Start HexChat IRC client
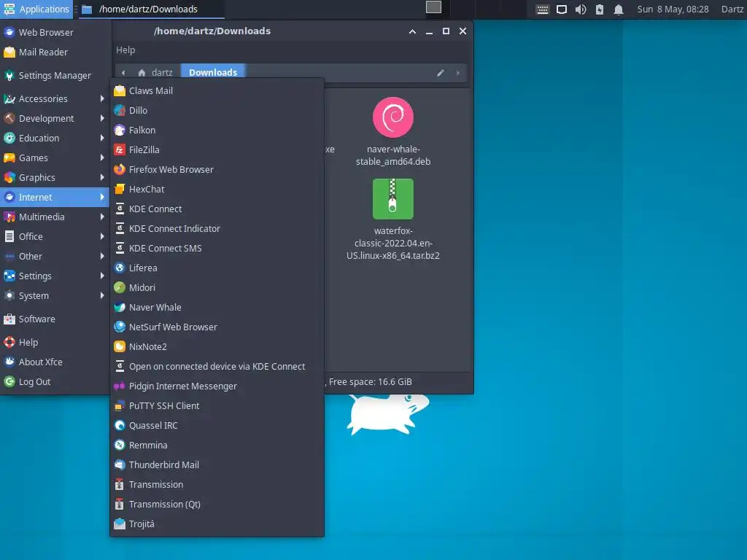The height and width of the screenshot is (560, 747). coord(217,189)
